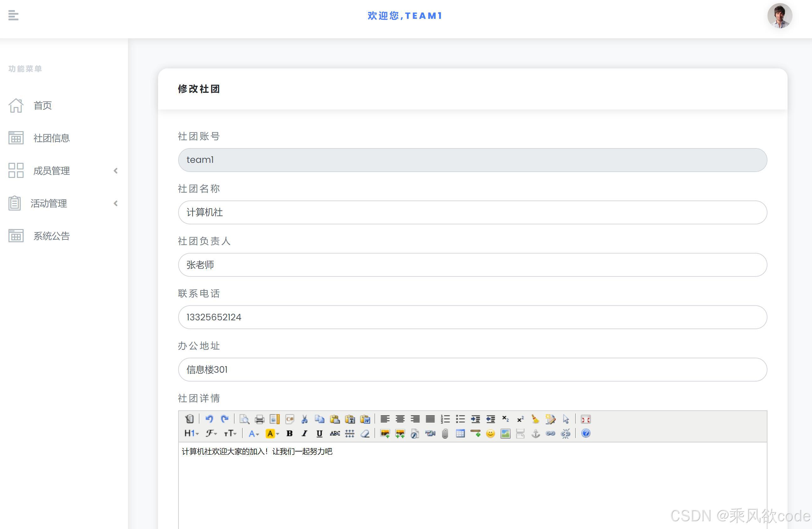Click the 联系电话 phone number field
Viewport: 812px width, 529px height.
(471, 317)
